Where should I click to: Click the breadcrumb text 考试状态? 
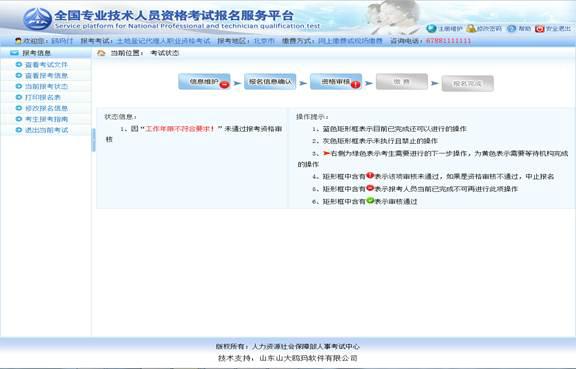(x=165, y=53)
